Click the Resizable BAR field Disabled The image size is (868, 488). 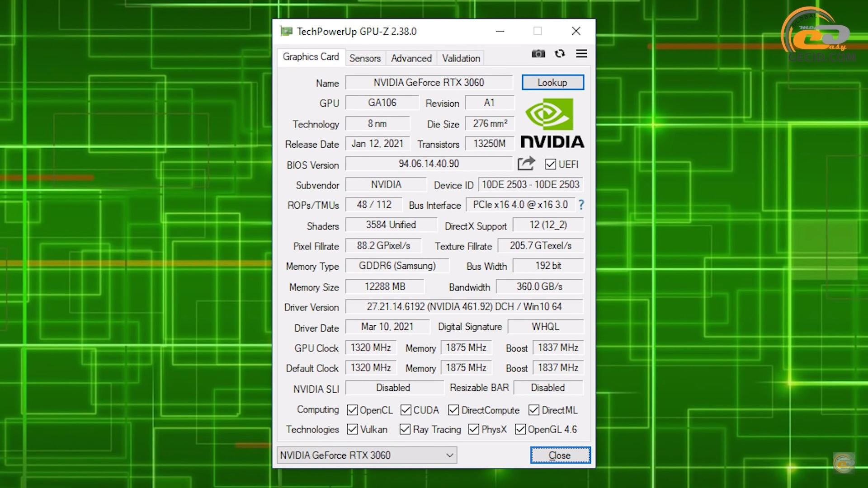548,388
